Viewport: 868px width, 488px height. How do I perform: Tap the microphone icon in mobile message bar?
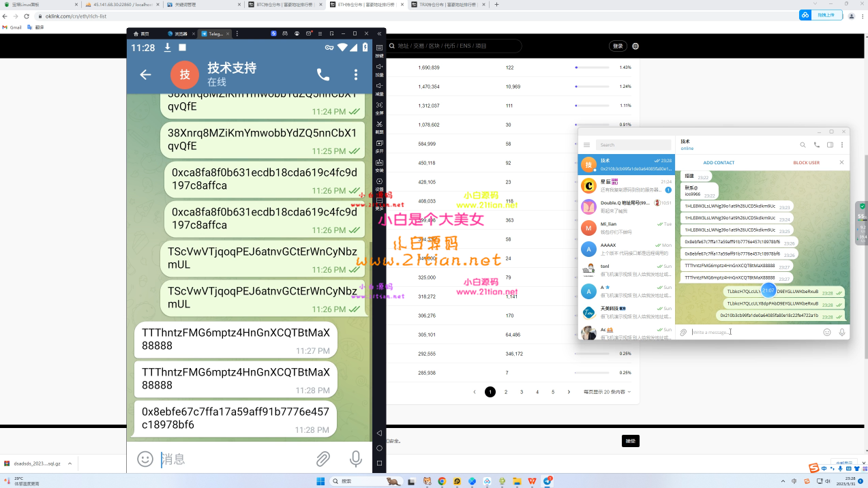point(355,459)
